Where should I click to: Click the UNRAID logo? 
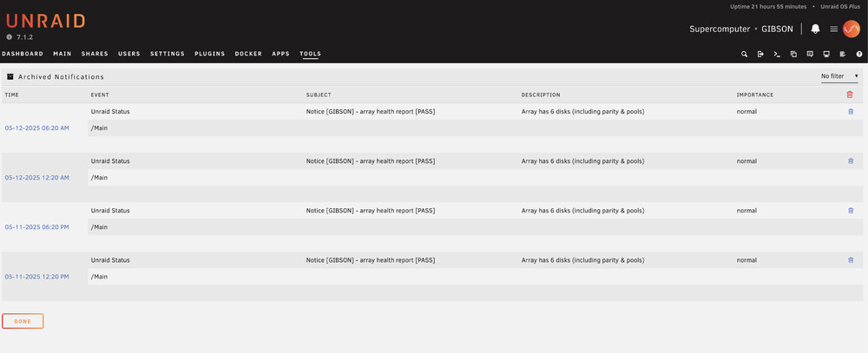(45, 22)
